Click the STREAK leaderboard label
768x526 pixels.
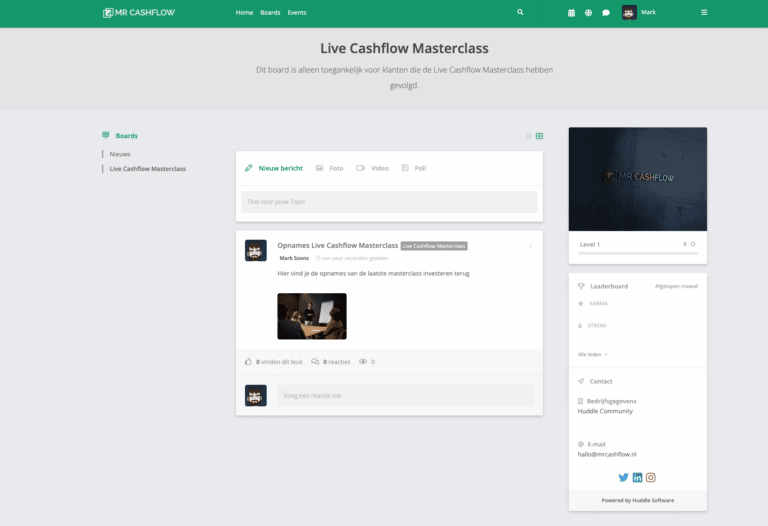(x=597, y=325)
